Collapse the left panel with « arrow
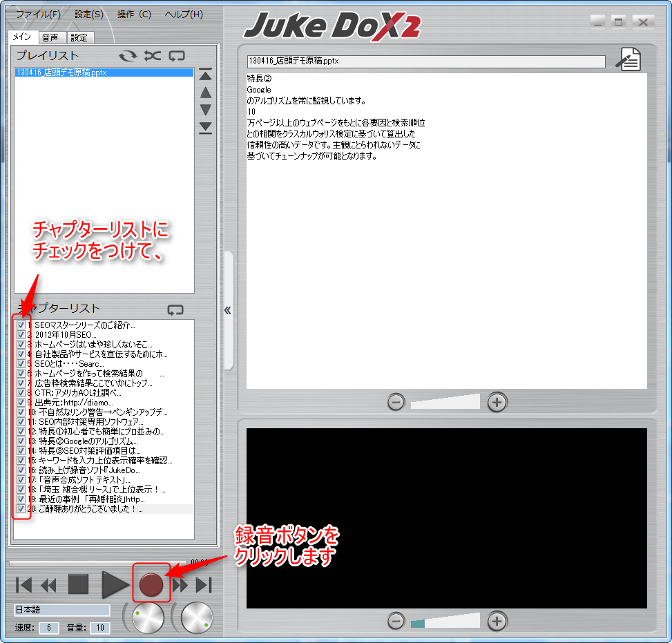The height and width of the screenshot is (643, 672). pyautogui.click(x=228, y=310)
